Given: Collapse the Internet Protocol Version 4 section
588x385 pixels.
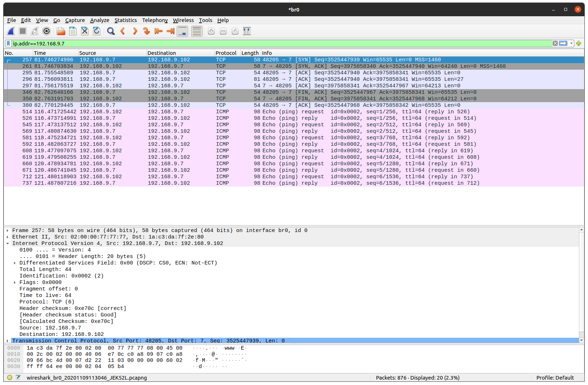Looking at the screenshot, I should [8, 243].
